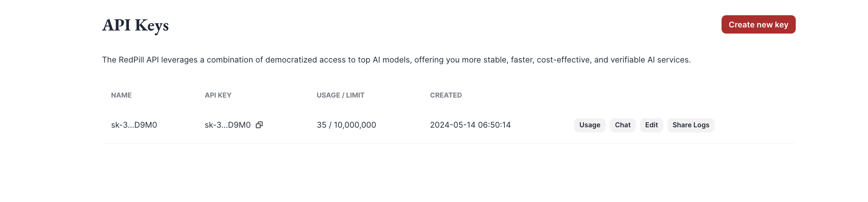Open Share Logs for the key
868x202 pixels.
(x=691, y=125)
